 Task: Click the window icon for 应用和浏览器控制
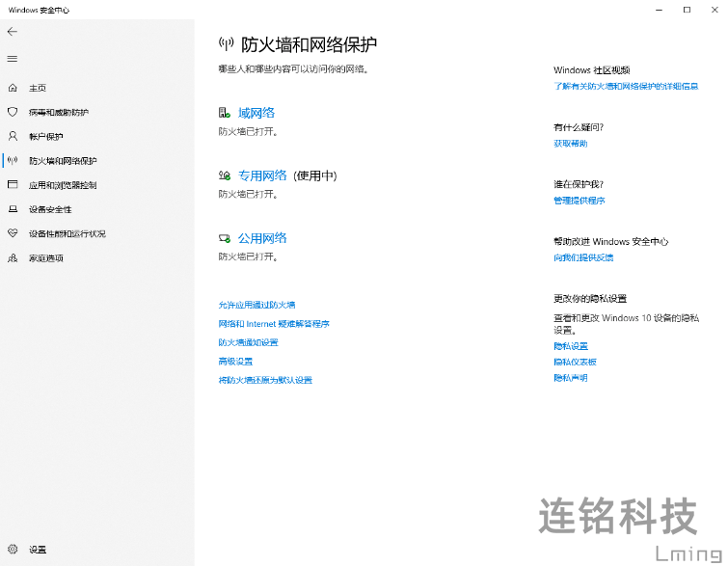[13, 185]
